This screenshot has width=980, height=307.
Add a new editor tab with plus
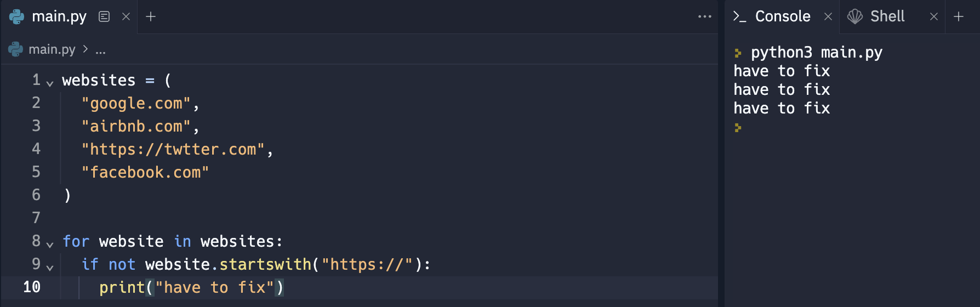151,16
